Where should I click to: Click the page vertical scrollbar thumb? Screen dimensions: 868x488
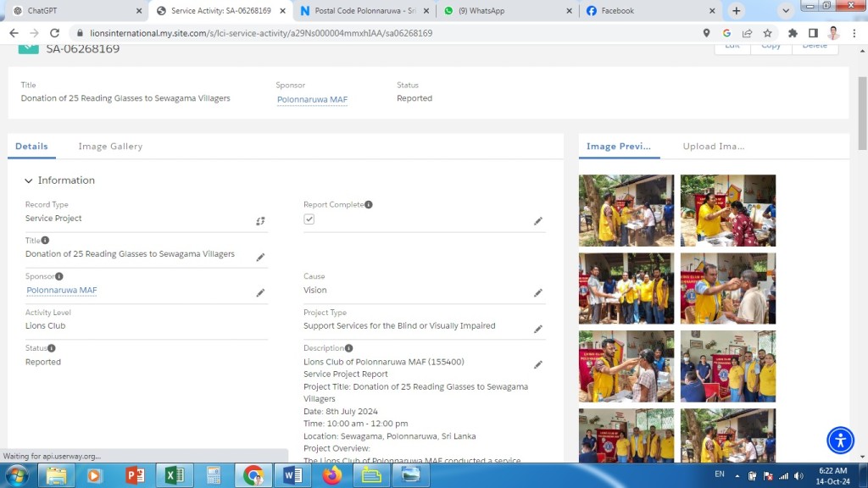click(862, 113)
